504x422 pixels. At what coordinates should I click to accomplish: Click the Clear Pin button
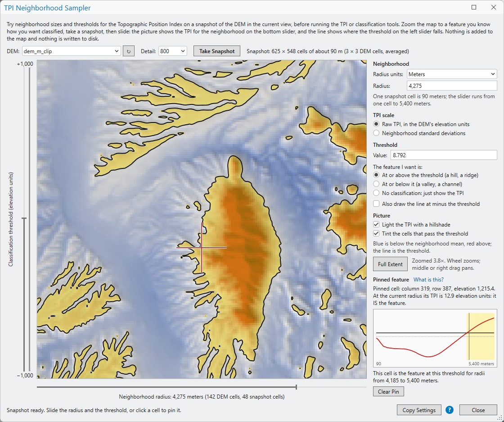388,391
